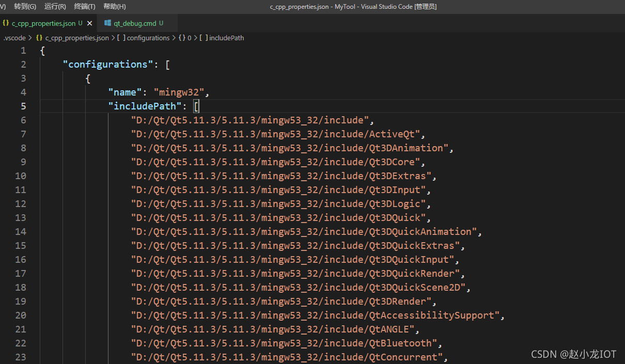Click the path ending in Qt3DAnimation
The height and width of the screenshot is (364, 625).
point(290,148)
